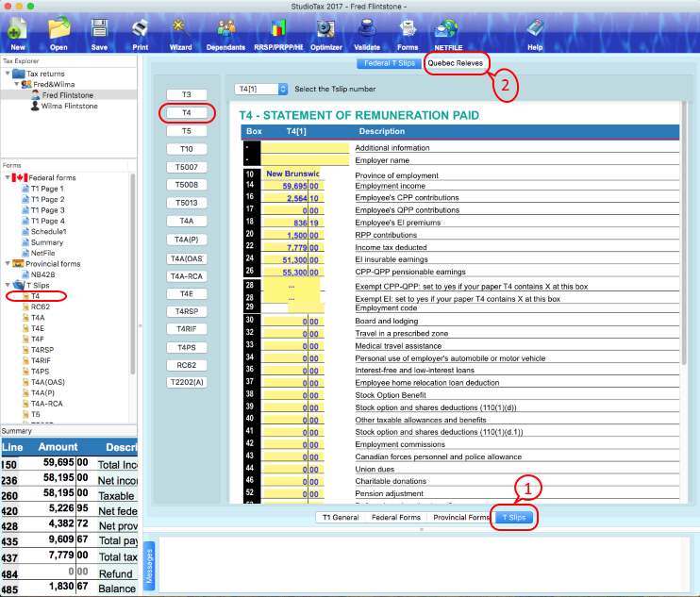Open T1 Page 1 in Forms tree

tap(47, 189)
